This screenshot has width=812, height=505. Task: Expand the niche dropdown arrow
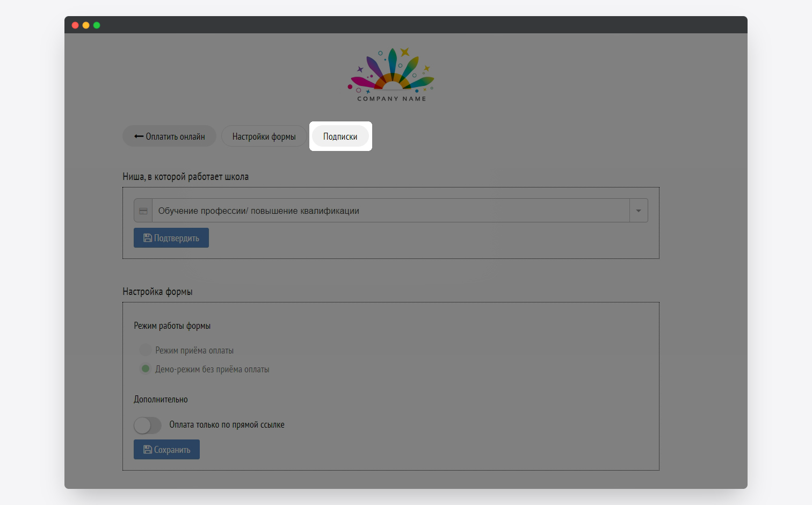pyautogui.click(x=639, y=211)
